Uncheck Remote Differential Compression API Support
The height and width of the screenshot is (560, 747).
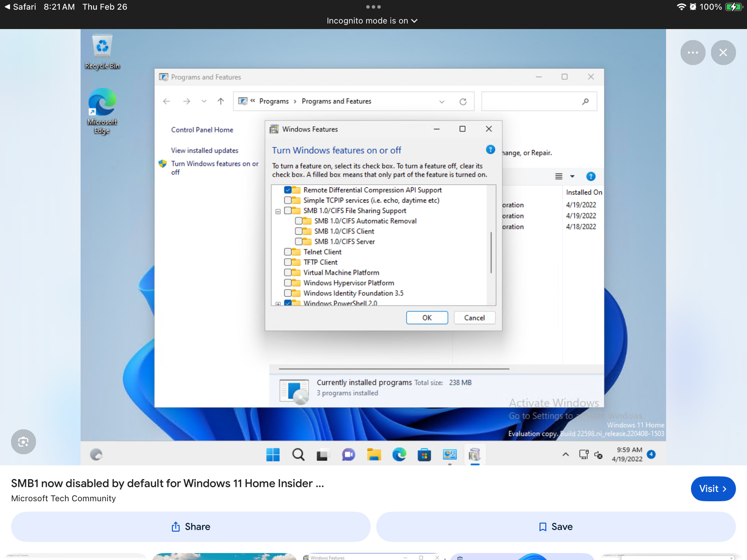click(288, 190)
